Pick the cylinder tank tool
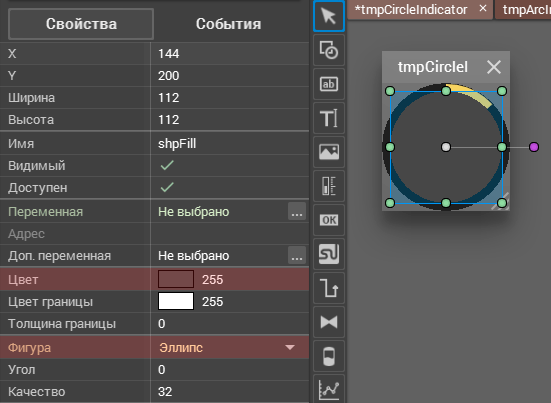551x403 pixels. 329,356
